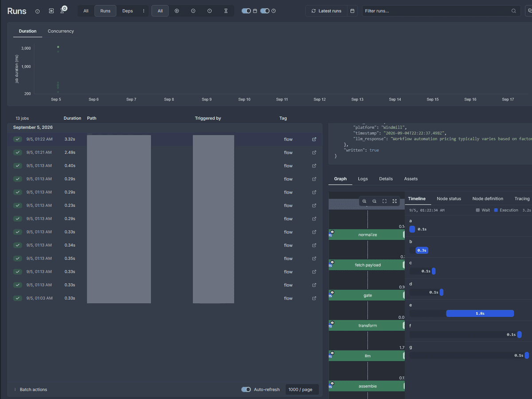Select the gate node in the graph
This screenshot has width=532, height=399.
(367, 295)
